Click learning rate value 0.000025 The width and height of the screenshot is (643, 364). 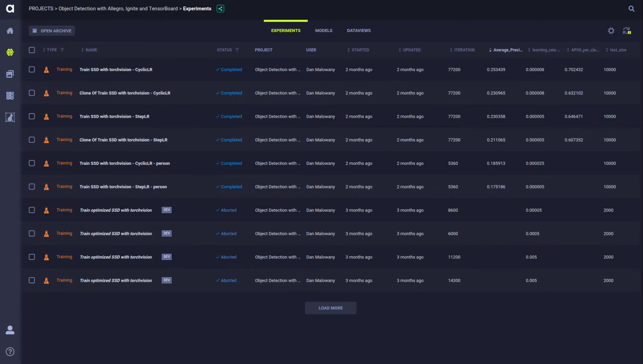pyautogui.click(x=535, y=164)
